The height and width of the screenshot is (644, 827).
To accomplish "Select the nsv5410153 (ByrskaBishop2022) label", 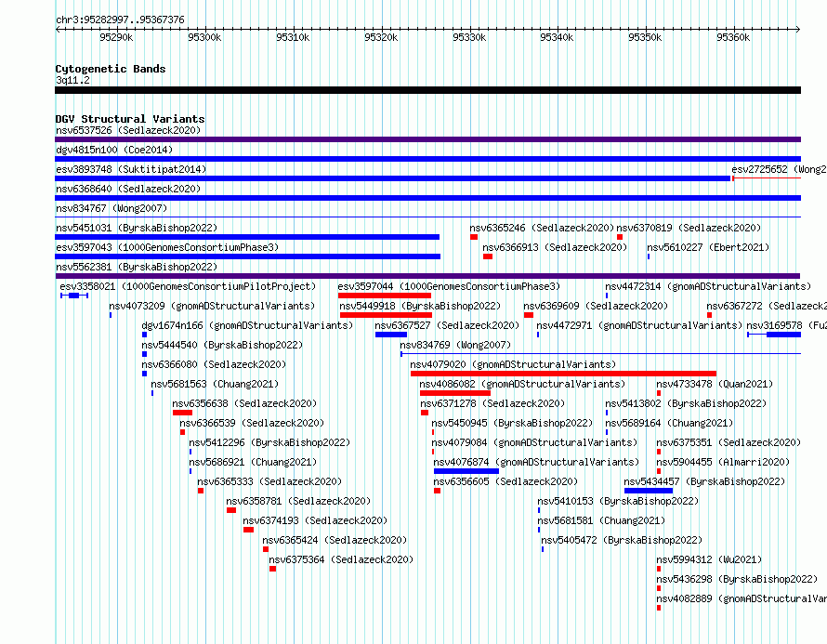I will coord(618,501).
